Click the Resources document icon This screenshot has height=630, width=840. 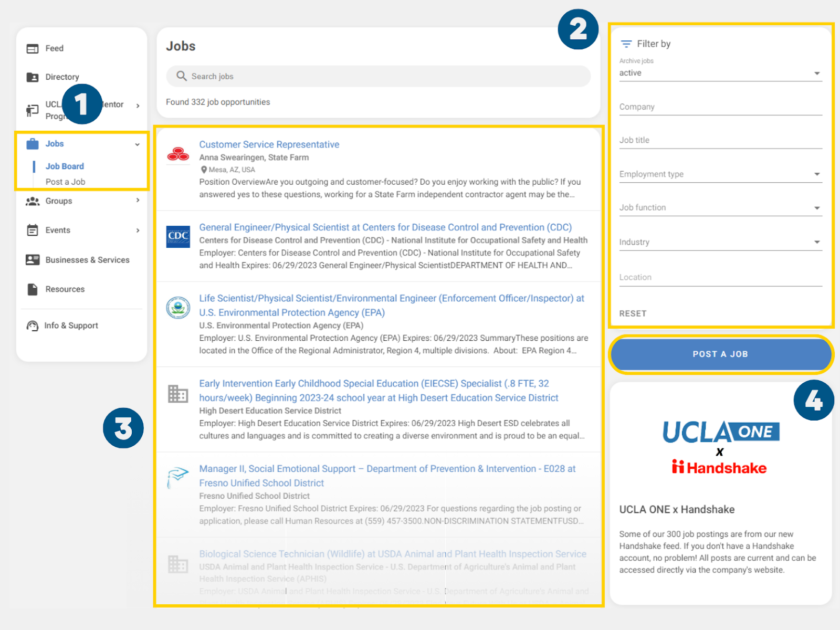(33, 289)
